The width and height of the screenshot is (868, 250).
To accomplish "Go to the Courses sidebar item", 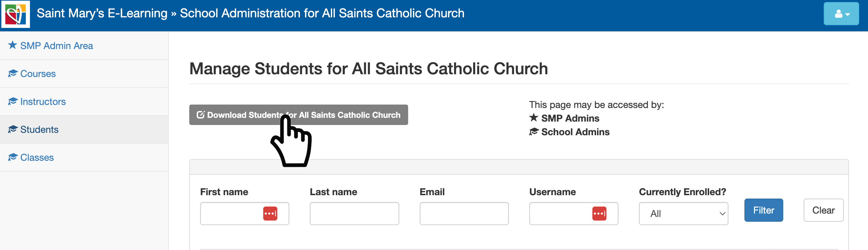I will coord(38,74).
